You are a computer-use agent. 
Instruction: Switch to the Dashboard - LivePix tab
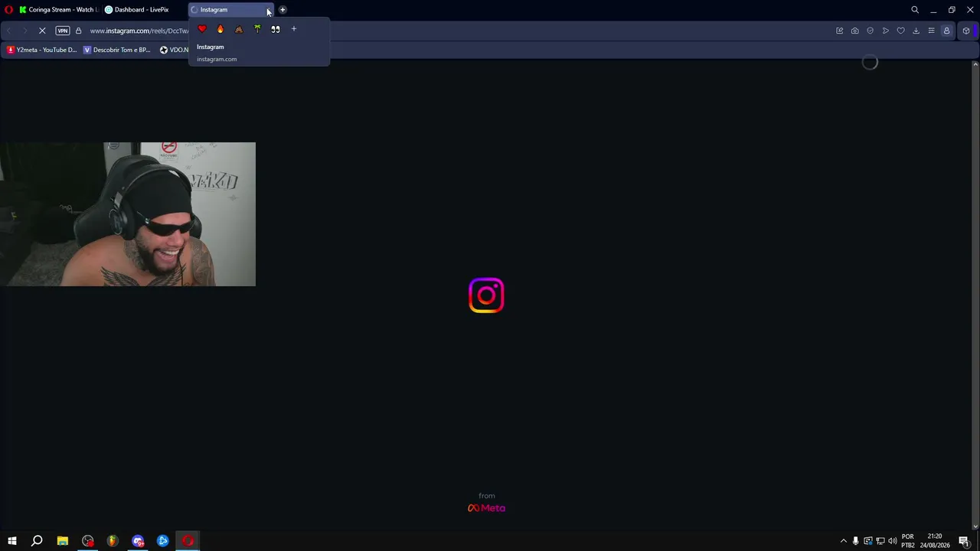[x=142, y=10]
